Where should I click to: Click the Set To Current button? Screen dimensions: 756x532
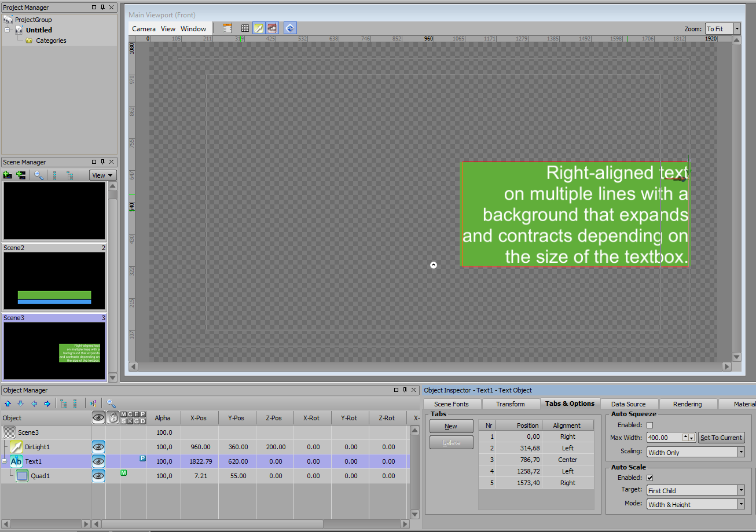click(721, 438)
